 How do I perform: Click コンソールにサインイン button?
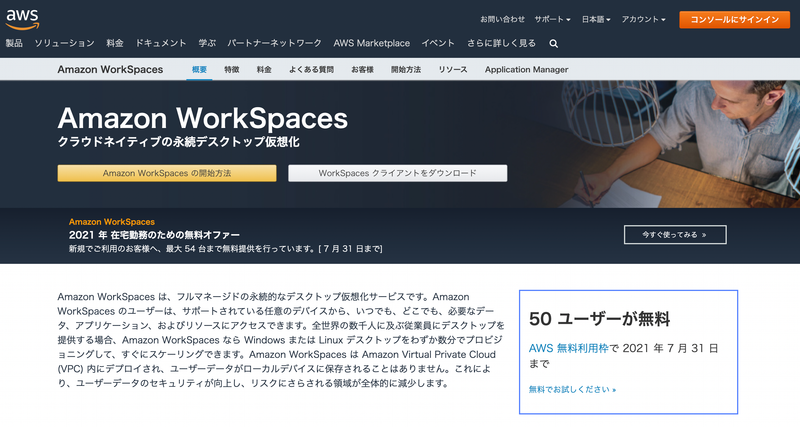click(735, 19)
